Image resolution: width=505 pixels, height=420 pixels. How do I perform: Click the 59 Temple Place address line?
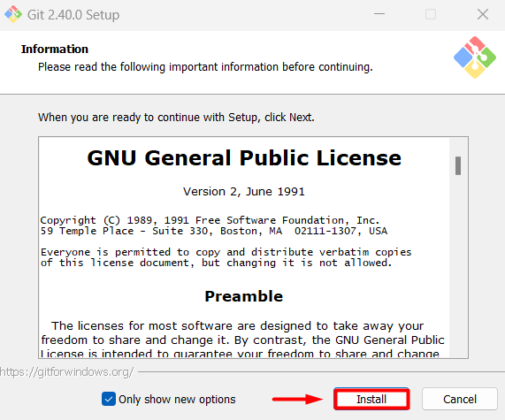click(214, 231)
